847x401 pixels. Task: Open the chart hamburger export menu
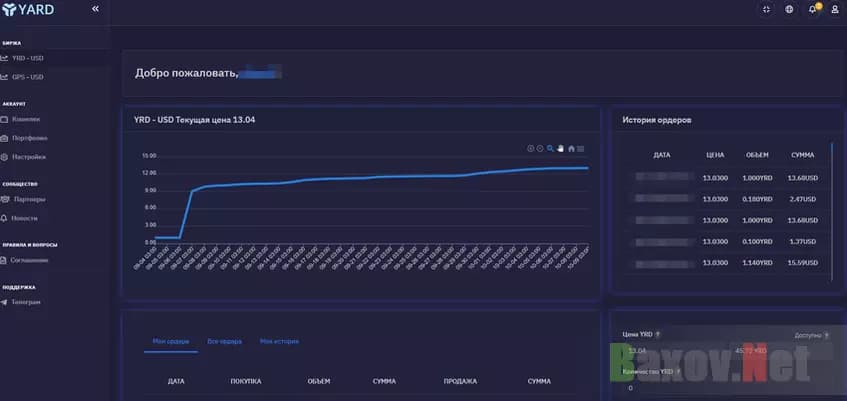[x=581, y=148]
